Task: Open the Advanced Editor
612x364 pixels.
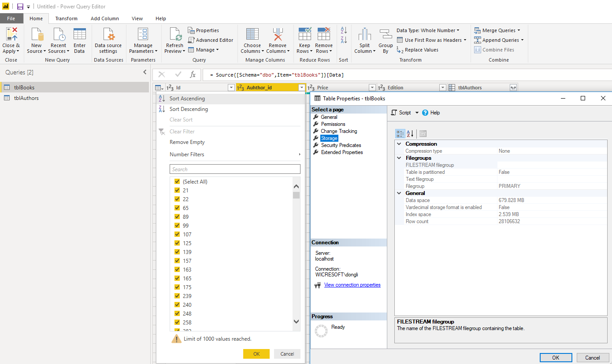Action: coord(211,40)
